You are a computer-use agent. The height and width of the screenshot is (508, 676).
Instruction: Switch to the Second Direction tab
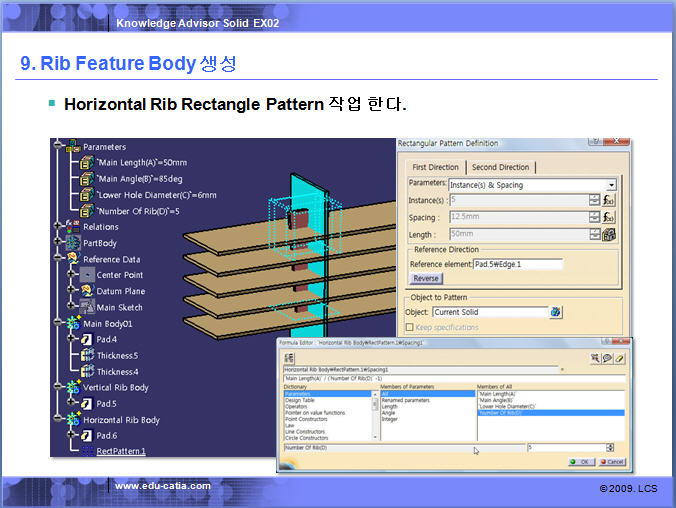[x=500, y=167]
